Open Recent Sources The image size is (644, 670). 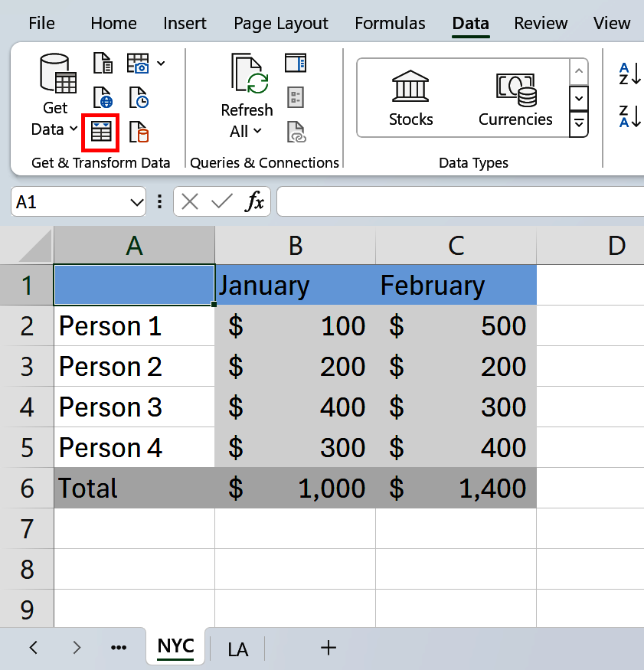(139, 97)
